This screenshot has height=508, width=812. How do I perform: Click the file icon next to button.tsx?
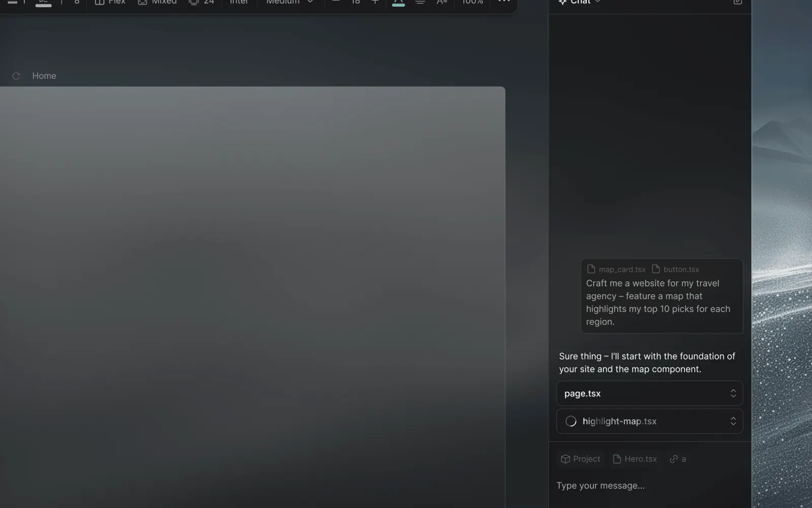[x=656, y=269]
